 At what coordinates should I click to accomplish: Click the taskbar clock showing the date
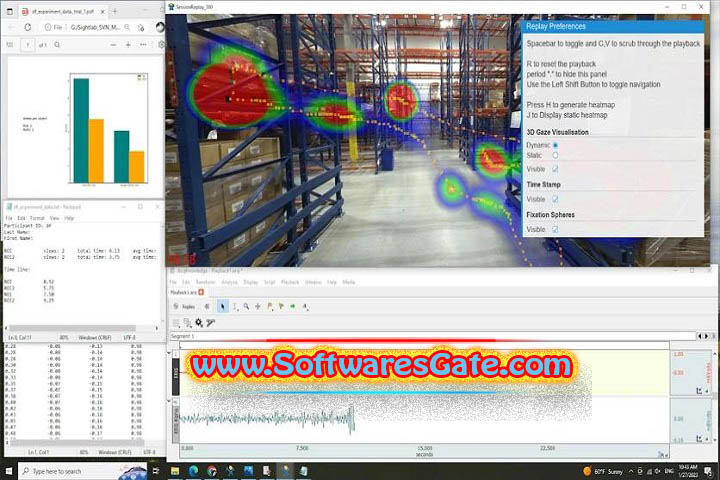pos(687,471)
